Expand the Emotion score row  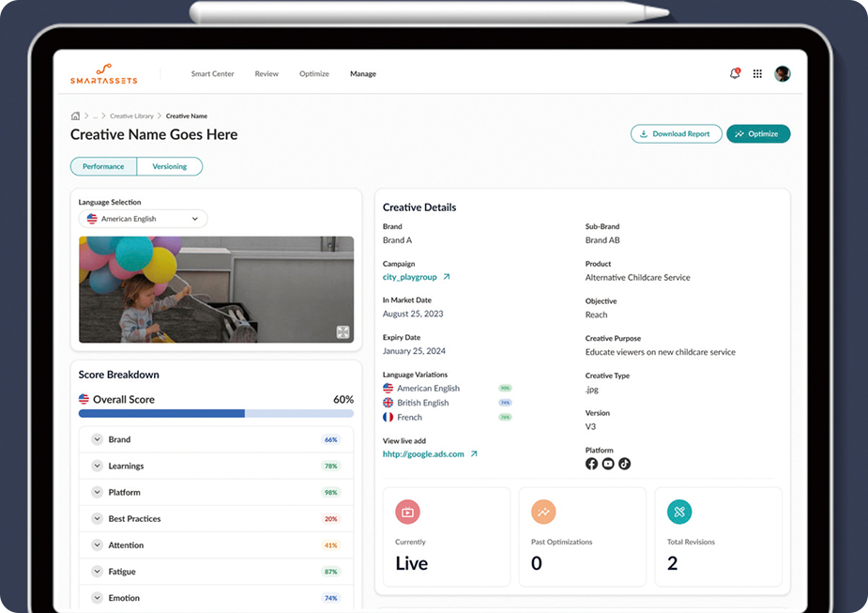97,598
